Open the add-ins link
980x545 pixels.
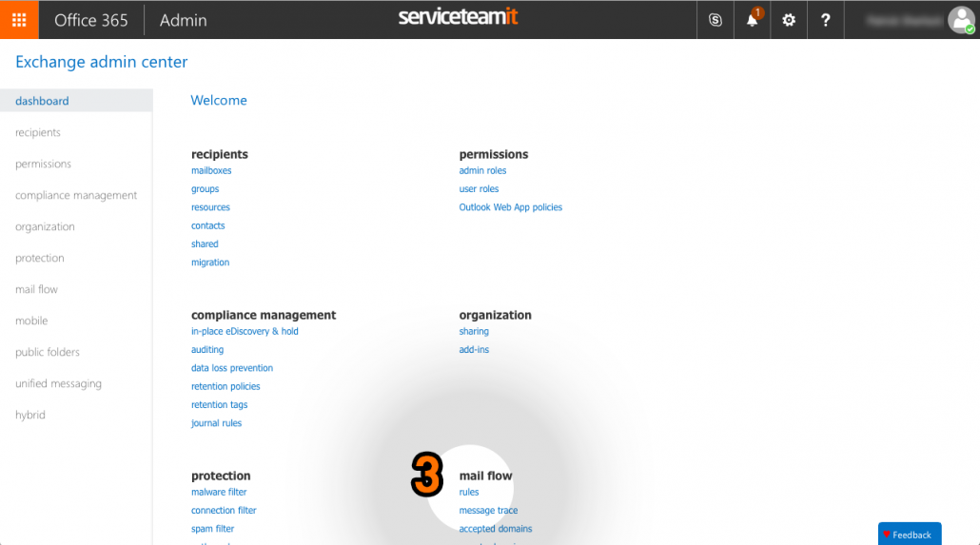[x=474, y=350]
